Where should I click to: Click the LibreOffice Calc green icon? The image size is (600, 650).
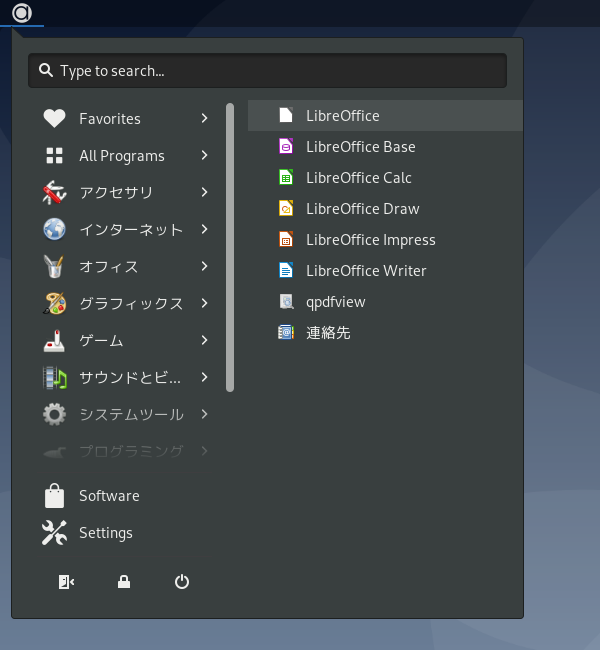click(x=286, y=177)
